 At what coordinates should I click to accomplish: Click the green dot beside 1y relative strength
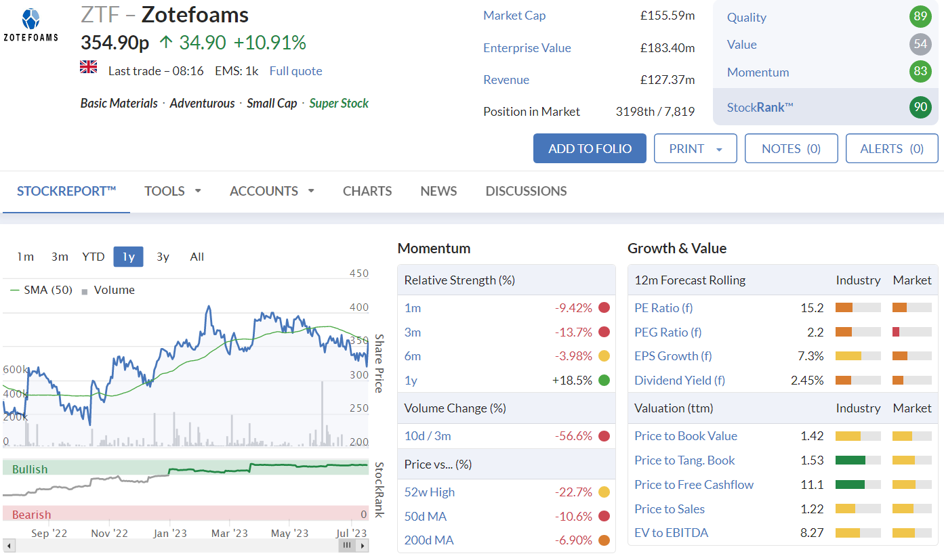click(x=604, y=381)
